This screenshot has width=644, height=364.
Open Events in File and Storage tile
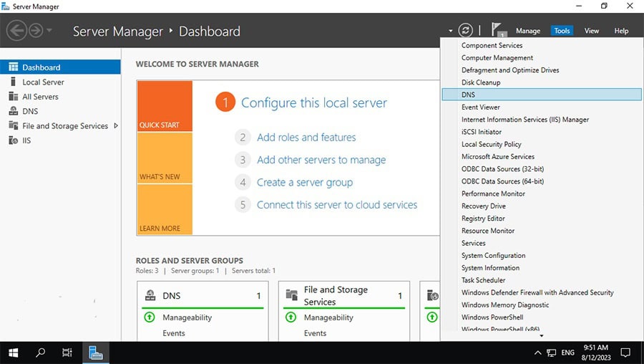pyautogui.click(x=315, y=333)
